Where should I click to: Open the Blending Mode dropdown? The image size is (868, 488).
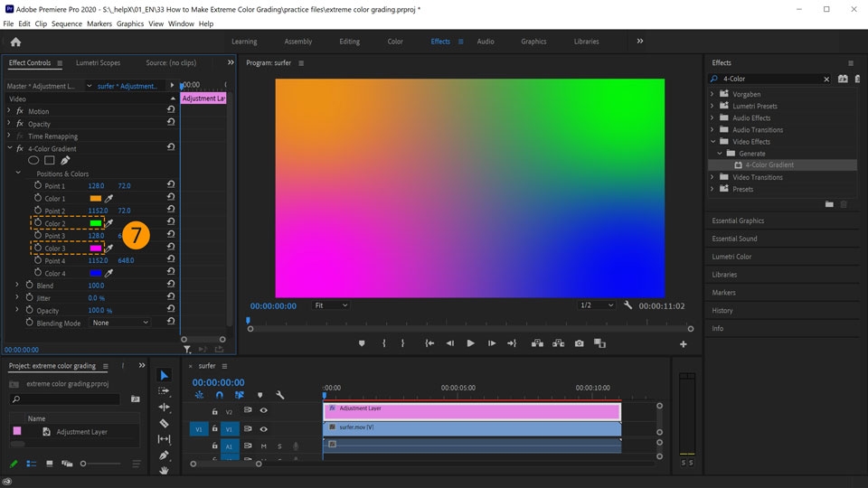[x=120, y=323]
